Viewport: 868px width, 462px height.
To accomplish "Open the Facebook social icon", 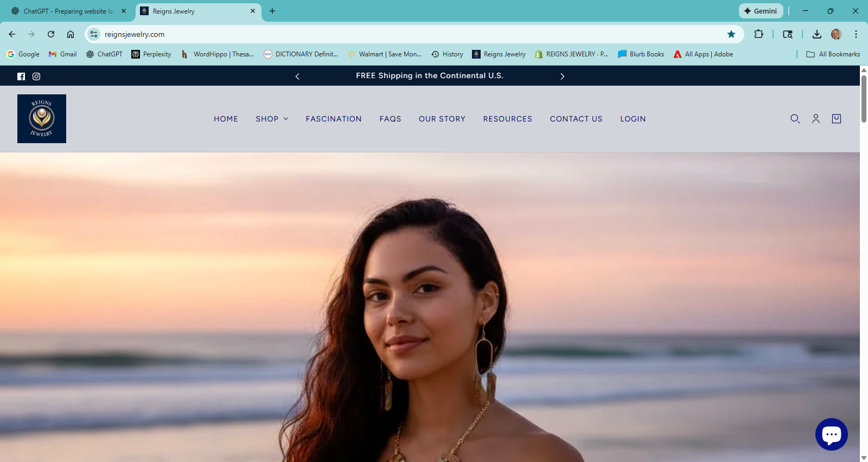I will (x=21, y=76).
